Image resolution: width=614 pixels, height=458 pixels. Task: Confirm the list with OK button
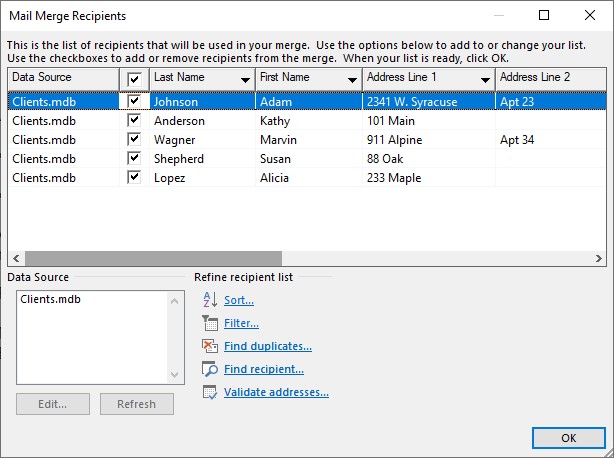569,438
